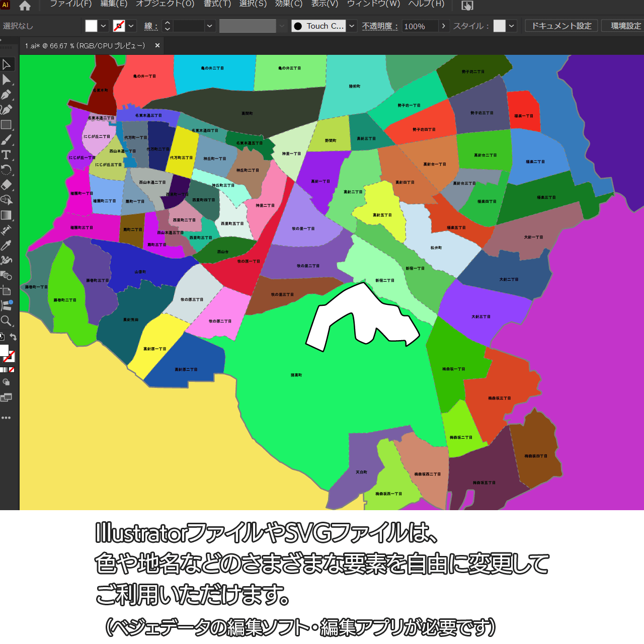Image resolution: width=644 pixels, height=644 pixels.
Task: Select the Gradient tool
Action: tap(7, 215)
